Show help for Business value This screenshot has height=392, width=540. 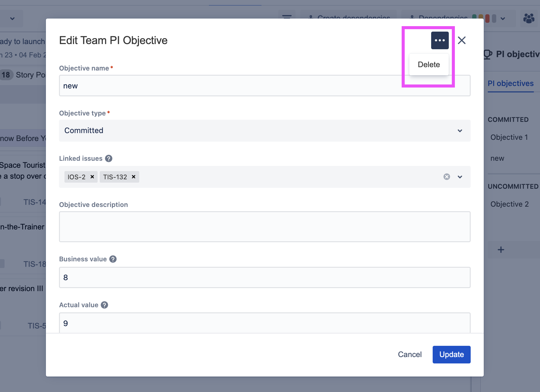[x=113, y=259]
